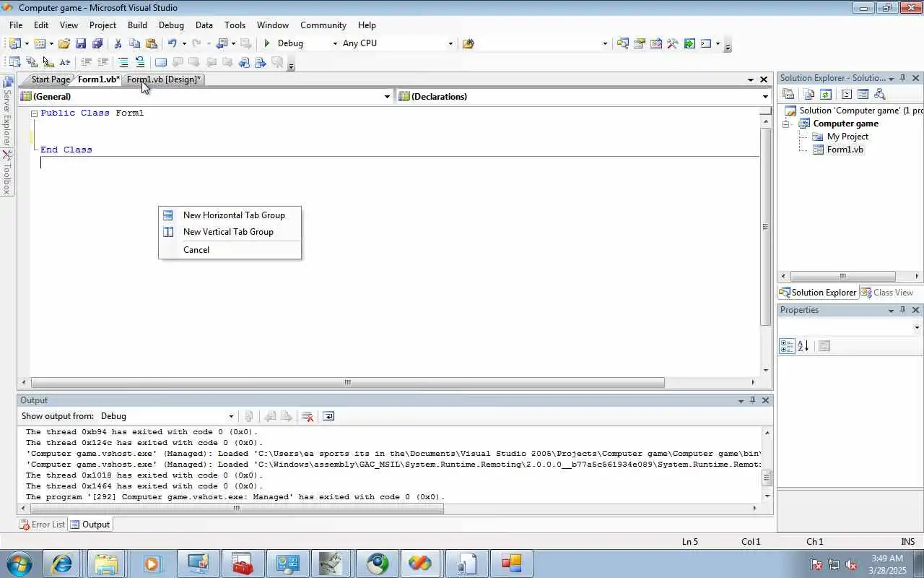This screenshot has height=578, width=924.
Task: Open the active files list dropdown arrow
Action: (x=751, y=79)
